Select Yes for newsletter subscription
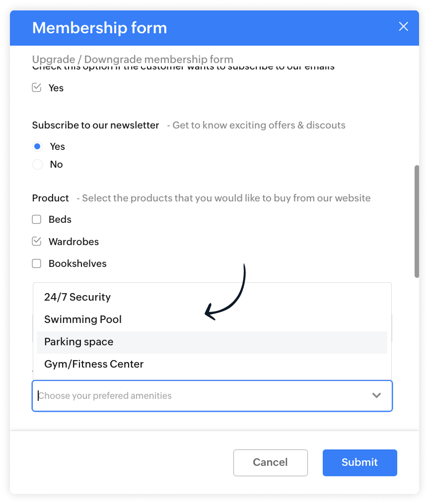429x504 pixels. coord(37,147)
